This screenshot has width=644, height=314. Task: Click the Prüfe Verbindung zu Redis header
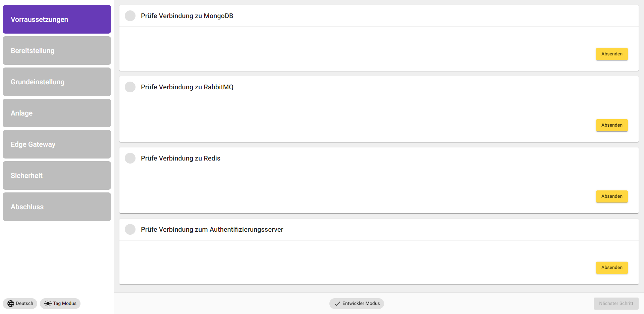click(x=180, y=158)
